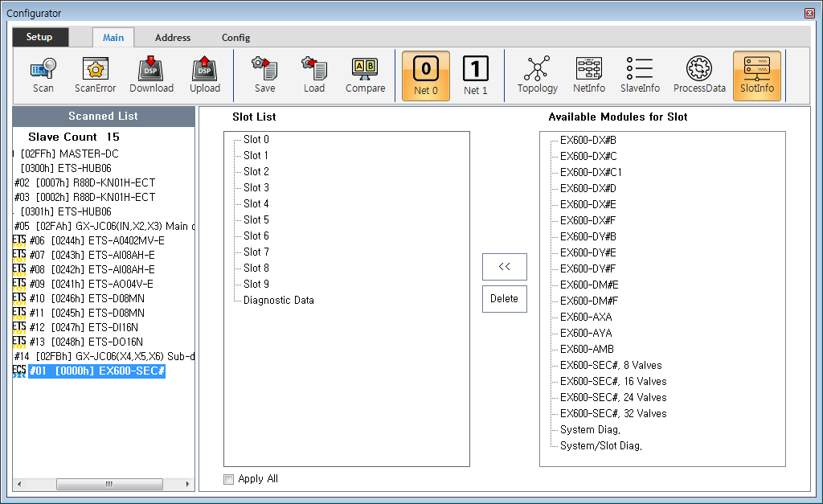Show the Topology view
This screenshot has height=504, width=823.
[x=537, y=76]
